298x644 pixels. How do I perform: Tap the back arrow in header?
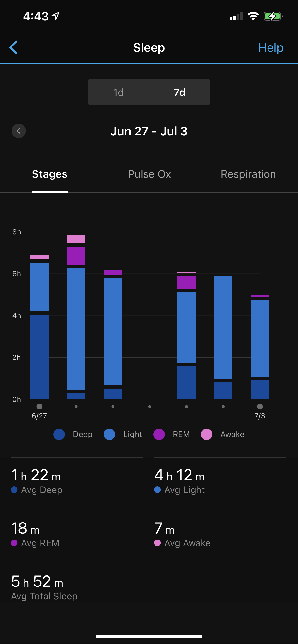pyautogui.click(x=13, y=47)
